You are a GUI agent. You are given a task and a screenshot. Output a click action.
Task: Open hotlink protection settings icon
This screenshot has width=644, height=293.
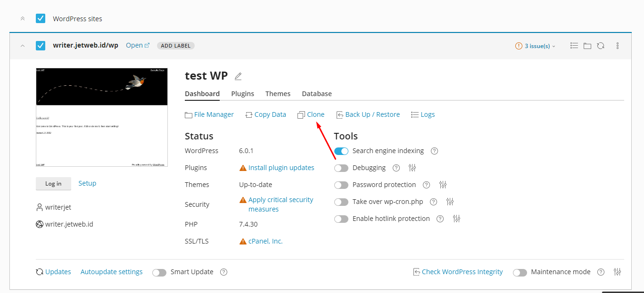[456, 219]
